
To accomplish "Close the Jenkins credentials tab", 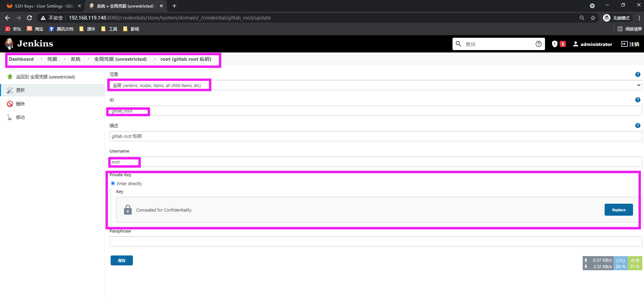I will (161, 6).
